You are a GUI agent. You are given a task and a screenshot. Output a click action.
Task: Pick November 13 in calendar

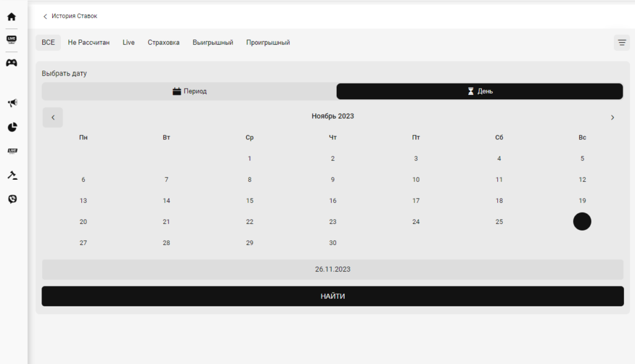tap(83, 200)
